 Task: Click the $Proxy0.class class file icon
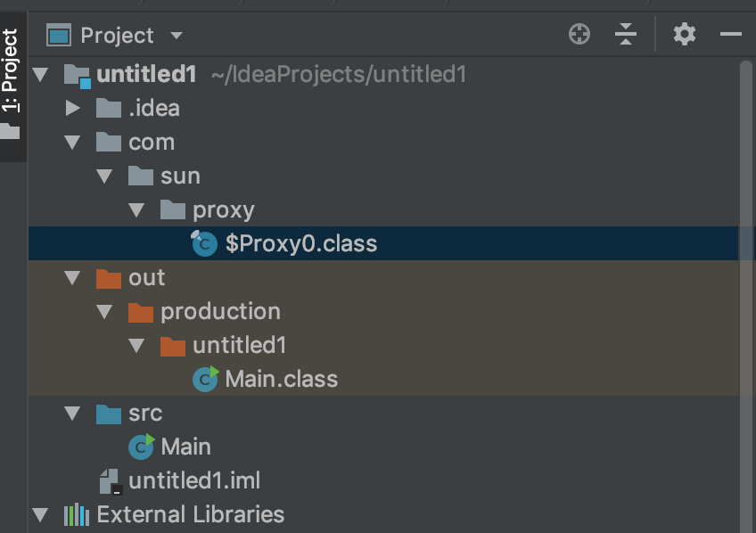204,243
